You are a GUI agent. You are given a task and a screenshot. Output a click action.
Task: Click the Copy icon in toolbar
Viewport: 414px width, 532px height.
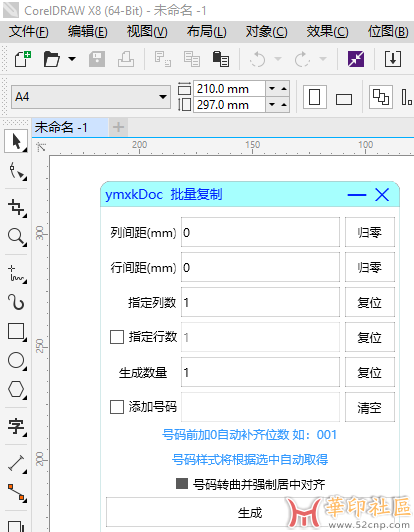coord(192,59)
